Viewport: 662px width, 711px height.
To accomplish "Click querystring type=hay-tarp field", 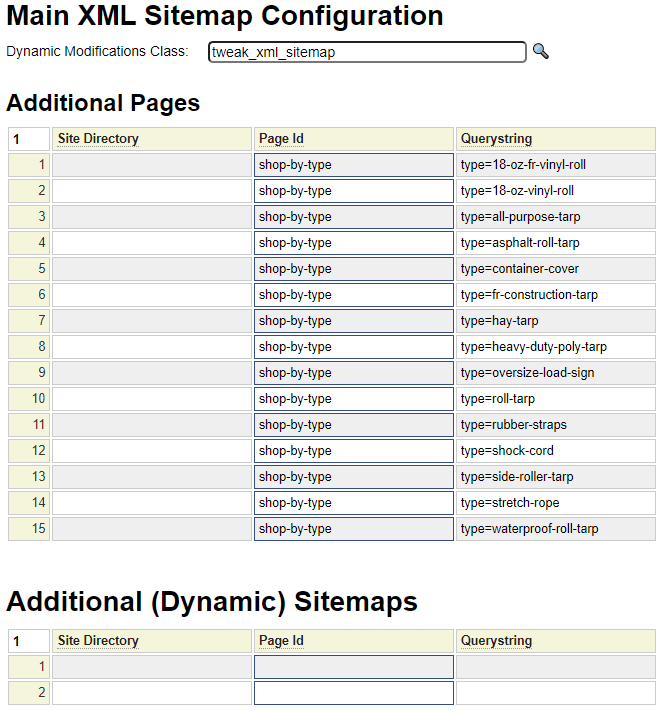I will pos(555,321).
